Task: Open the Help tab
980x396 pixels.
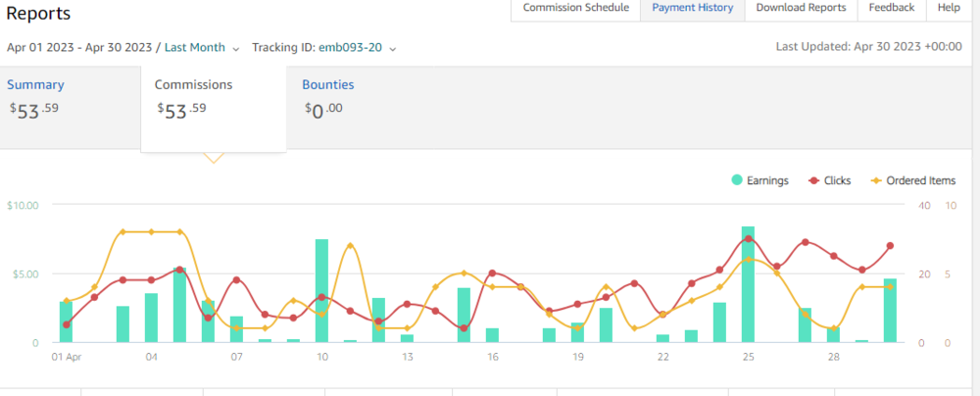Action: tap(949, 8)
